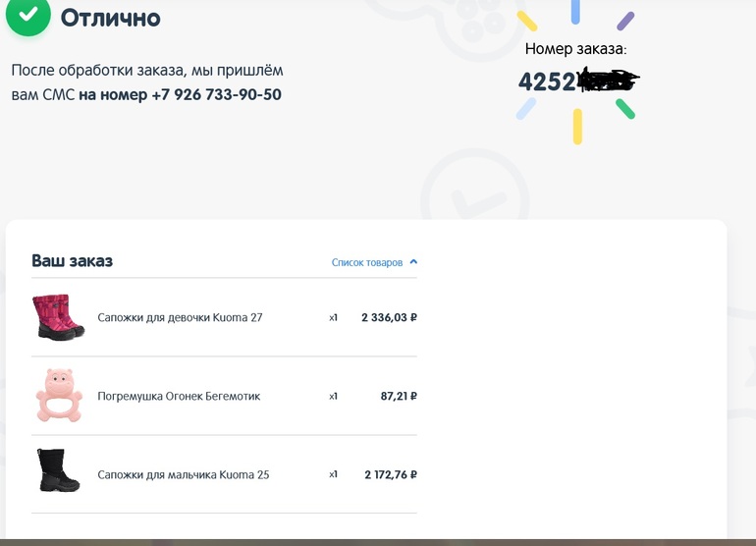Click the x1 quantity for hippo rattle
The image size is (756, 546).
tap(333, 397)
